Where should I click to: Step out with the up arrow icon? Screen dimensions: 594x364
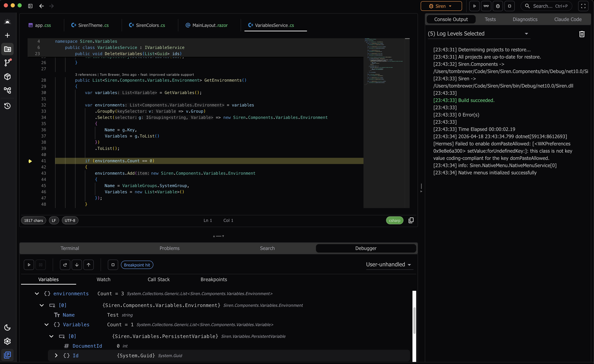click(x=89, y=265)
